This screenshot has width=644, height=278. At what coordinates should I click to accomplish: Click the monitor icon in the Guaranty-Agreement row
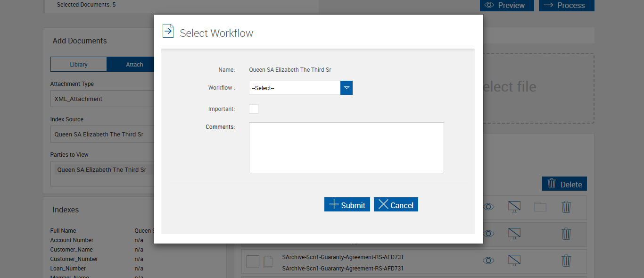(514, 261)
